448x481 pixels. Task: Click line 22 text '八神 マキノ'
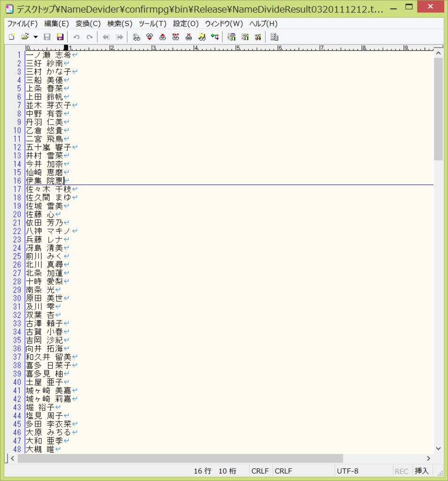tap(48, 231)
